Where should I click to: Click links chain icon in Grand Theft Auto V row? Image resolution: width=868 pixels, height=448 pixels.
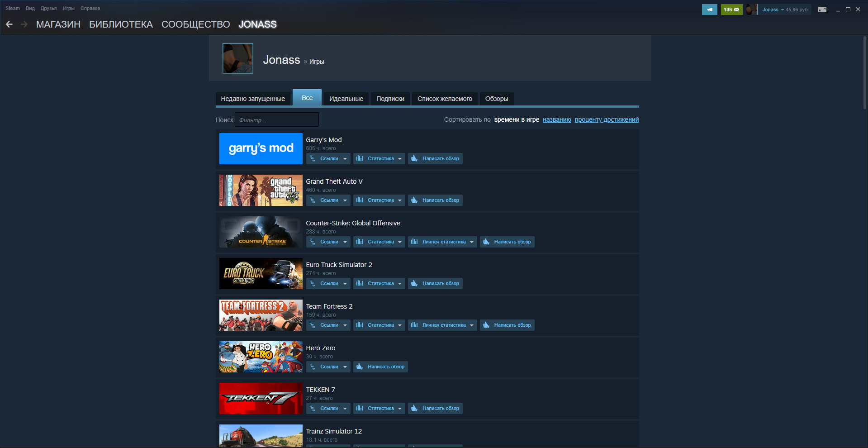313,200
